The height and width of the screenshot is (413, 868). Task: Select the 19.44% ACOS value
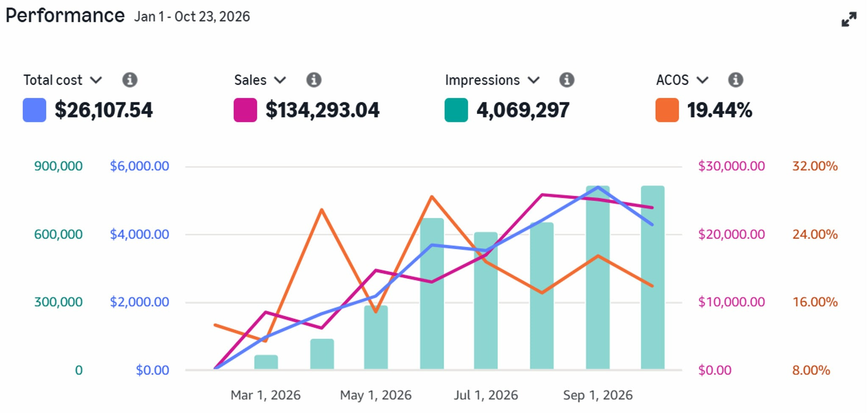pyautogui.click(x=720, y=110)
